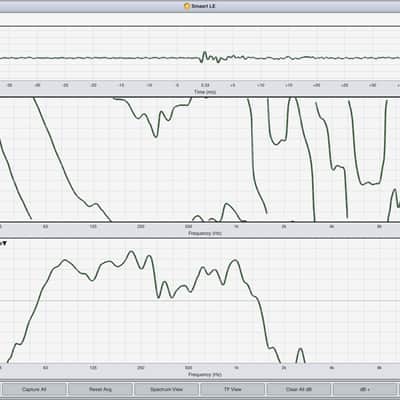Reset averaging with Reset Avg button

[x=100, y=389]
